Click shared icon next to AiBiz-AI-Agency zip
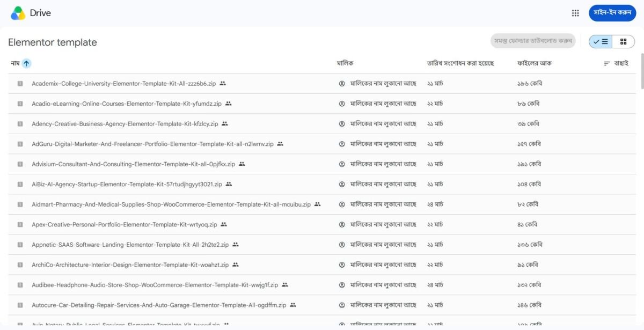 [x=229, y=184]
